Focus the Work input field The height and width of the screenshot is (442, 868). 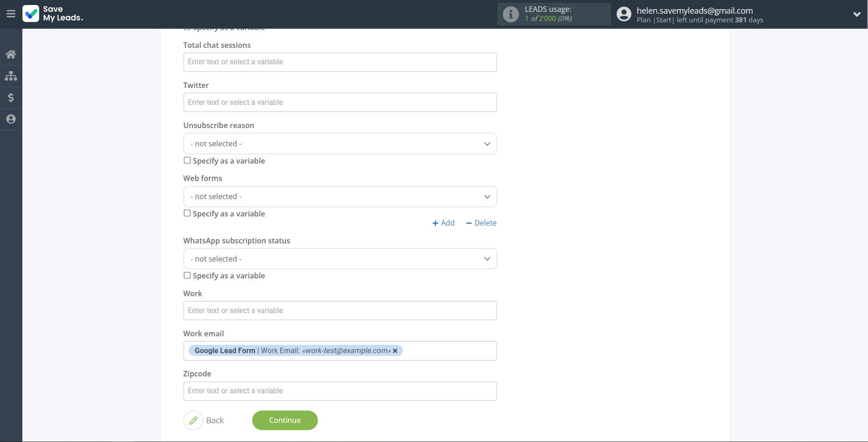pyautogui.click(x=340, y=310)
